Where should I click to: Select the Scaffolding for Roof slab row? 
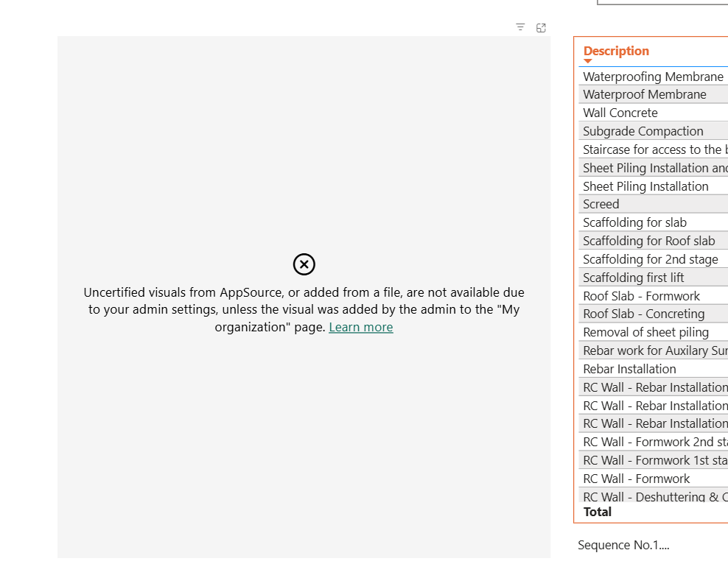[x=654, y=241]
